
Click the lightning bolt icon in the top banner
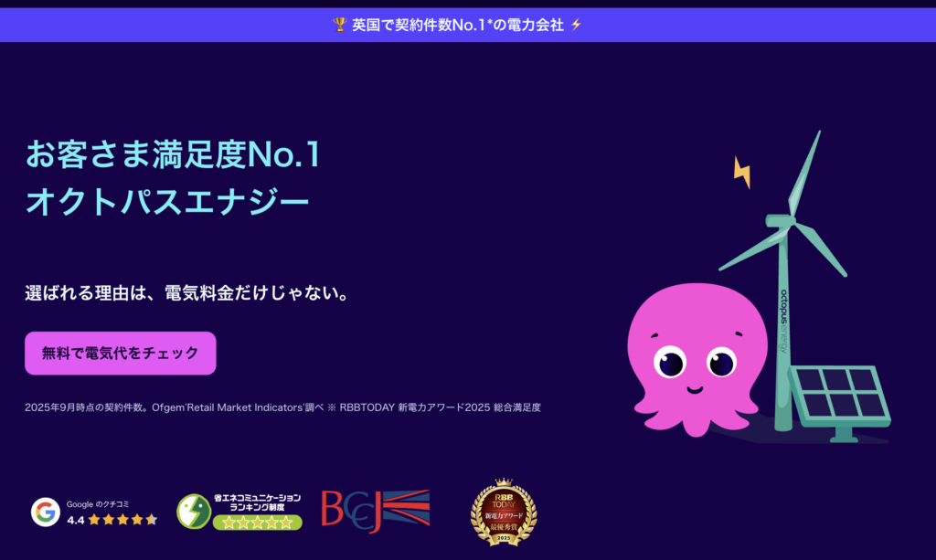point(576,25)
